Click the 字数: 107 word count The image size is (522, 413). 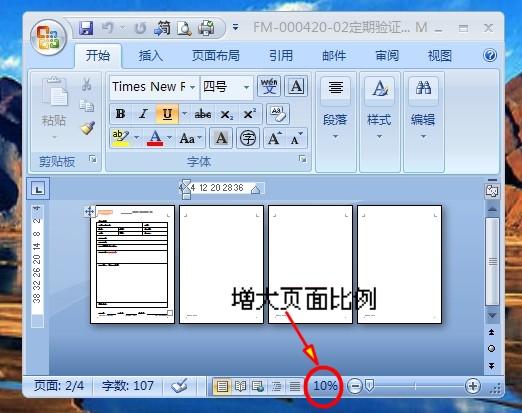128,386
